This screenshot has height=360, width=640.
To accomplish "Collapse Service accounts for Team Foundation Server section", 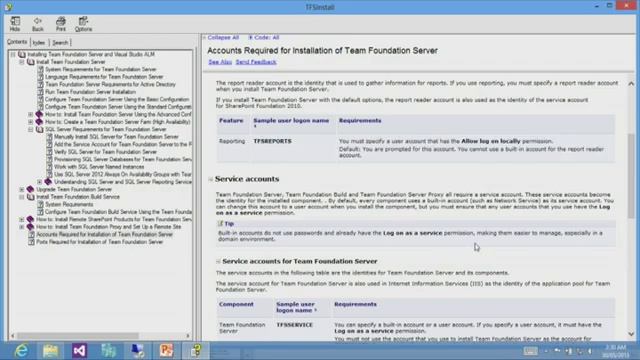I will coord(218,262).
